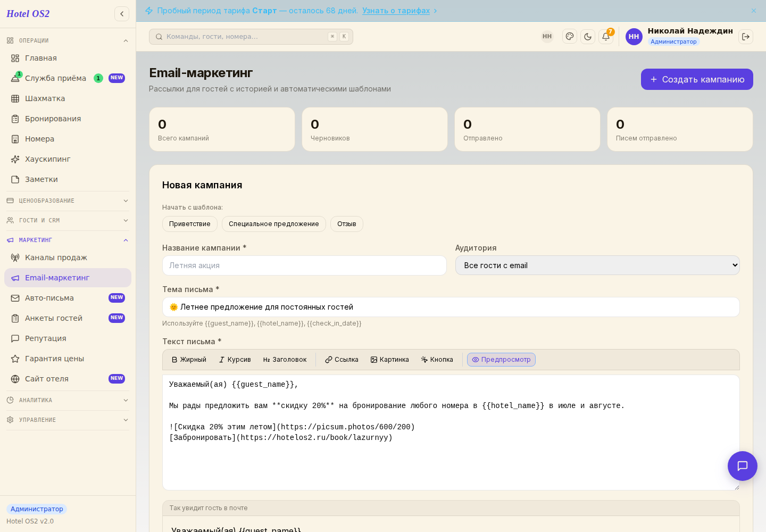Click Николай Надеждин profile name

[690, 31]
